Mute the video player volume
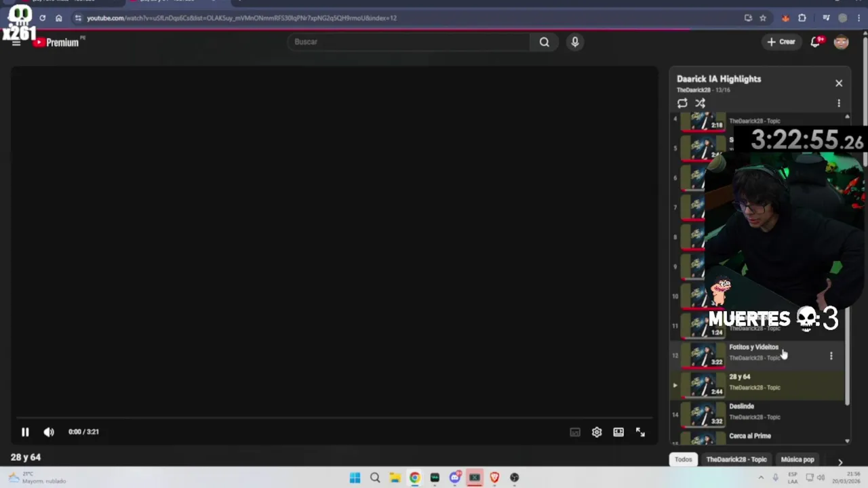 point(49,432)
